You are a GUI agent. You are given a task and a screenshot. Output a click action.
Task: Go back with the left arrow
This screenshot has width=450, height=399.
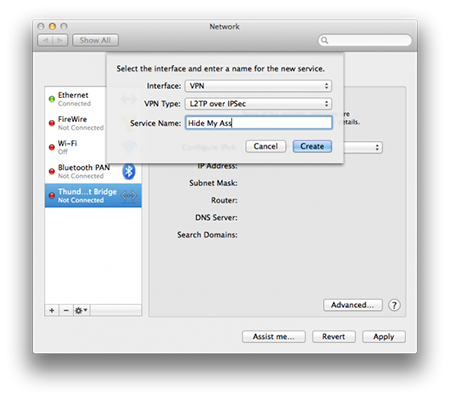[x=45, y=40]
